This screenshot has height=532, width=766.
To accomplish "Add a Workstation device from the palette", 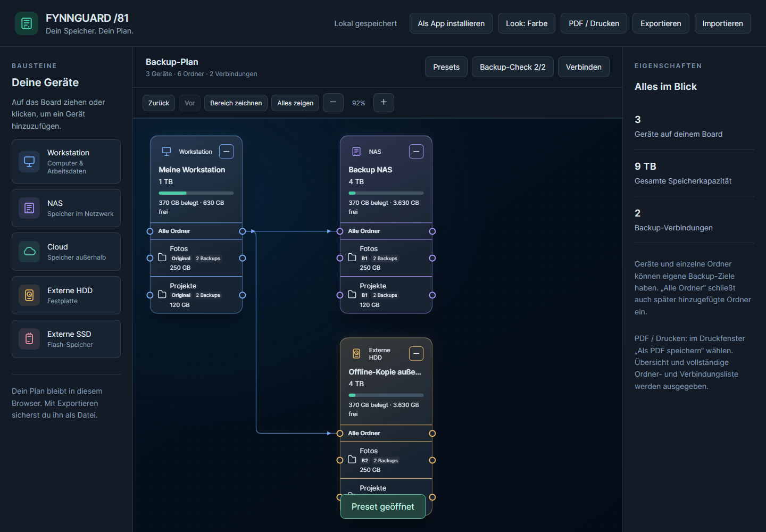I will coord(66,161).
